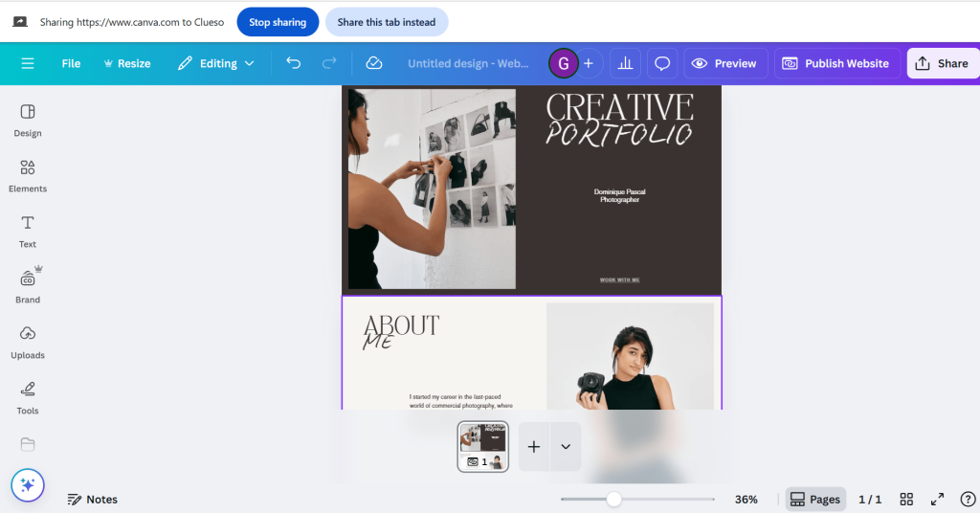Select the ABOUT ME heading
Viewport: 980px width, 513px height.
pyautogui.click(x=401, y=331)
